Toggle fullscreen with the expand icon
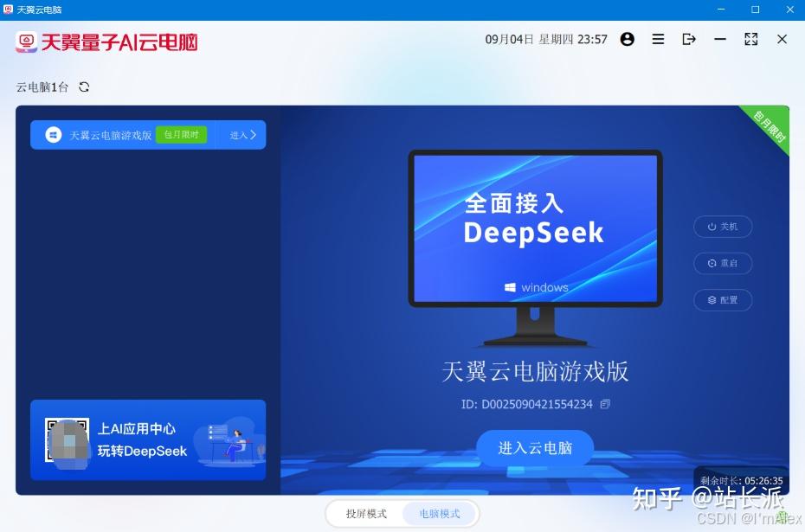This screenshot has height=532, width=805. (750, 39)
